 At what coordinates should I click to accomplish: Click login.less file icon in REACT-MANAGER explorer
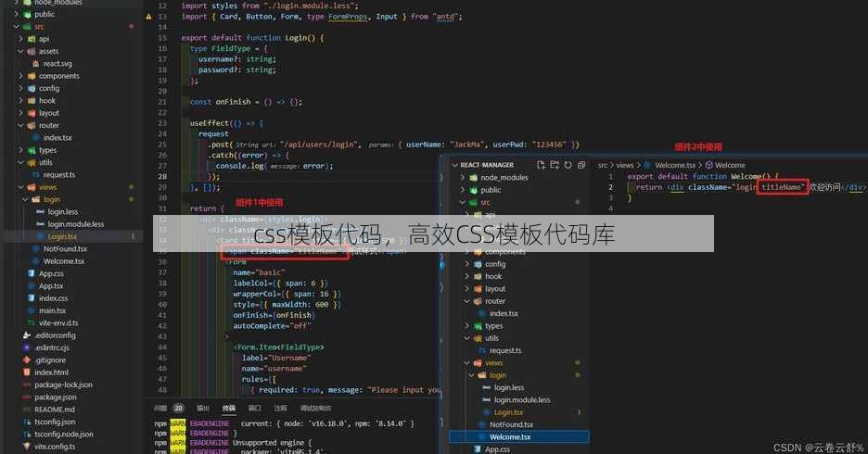point(486,387)
